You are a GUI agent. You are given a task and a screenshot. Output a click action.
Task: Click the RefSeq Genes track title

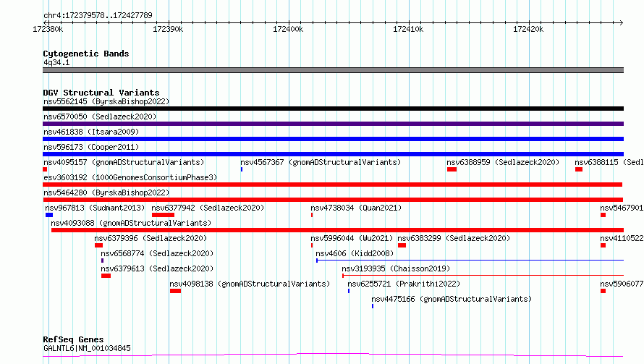(x=73, y=339)
